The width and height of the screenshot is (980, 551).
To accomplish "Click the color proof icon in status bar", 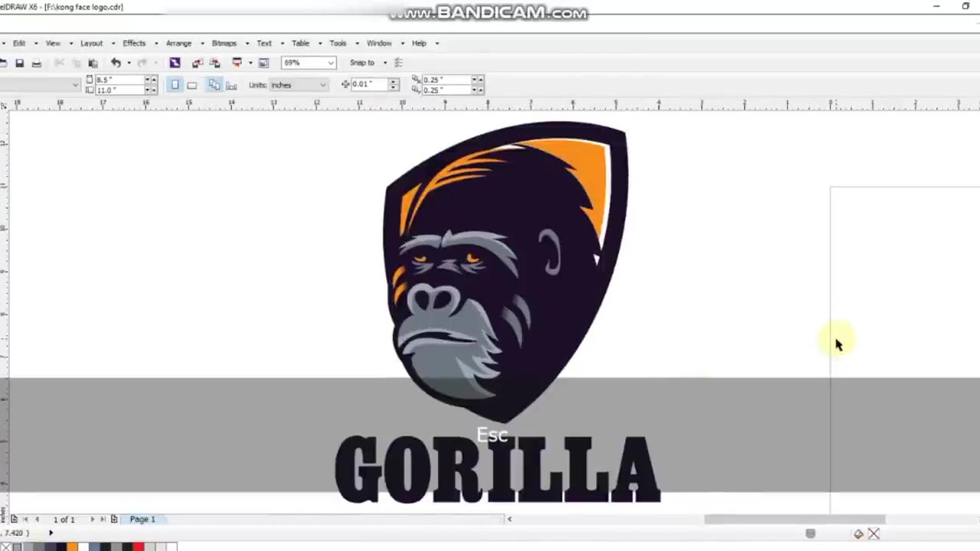I will pos(811,534).
